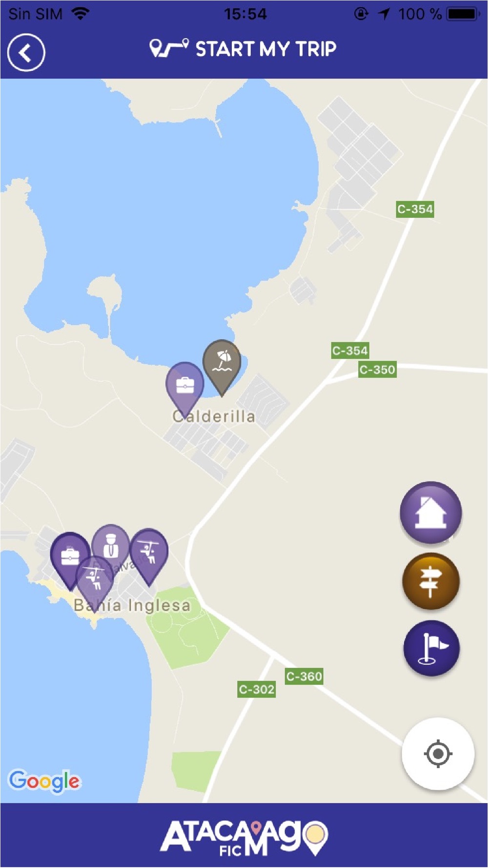Tap the Atacamago FIC logo

244,837
